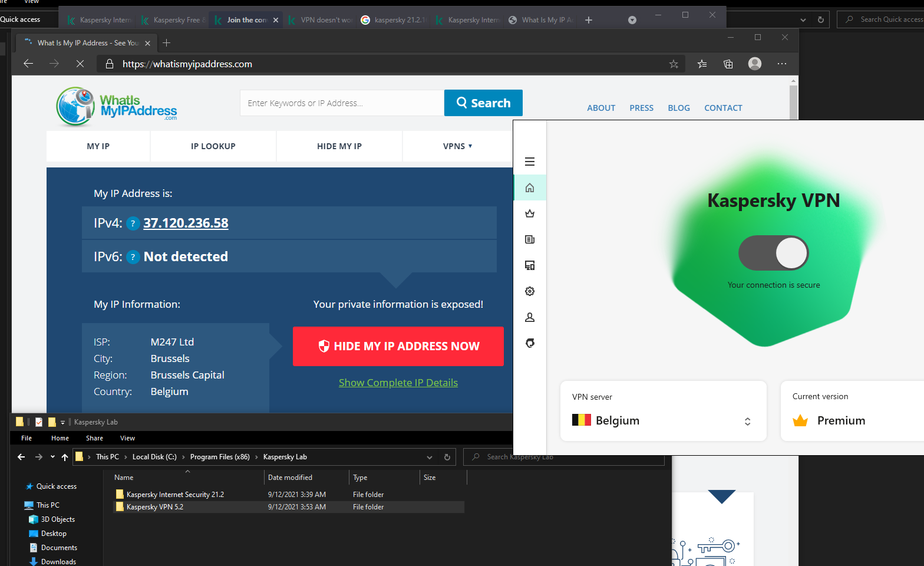
Task: Open File menu in Explorer window
Action: pos(27,438)
